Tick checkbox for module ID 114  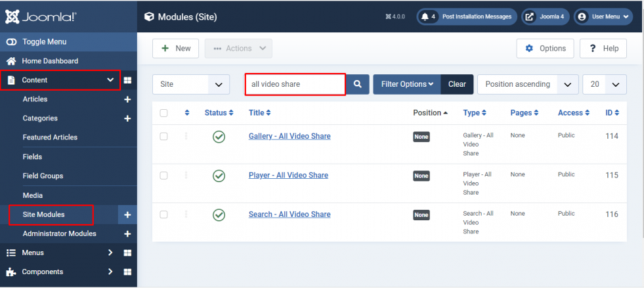click(163, 137)
